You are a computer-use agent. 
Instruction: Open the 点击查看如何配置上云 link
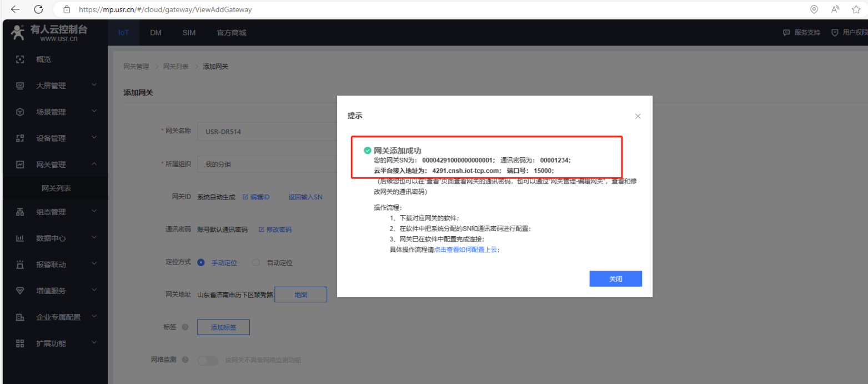tap(465, 250)
